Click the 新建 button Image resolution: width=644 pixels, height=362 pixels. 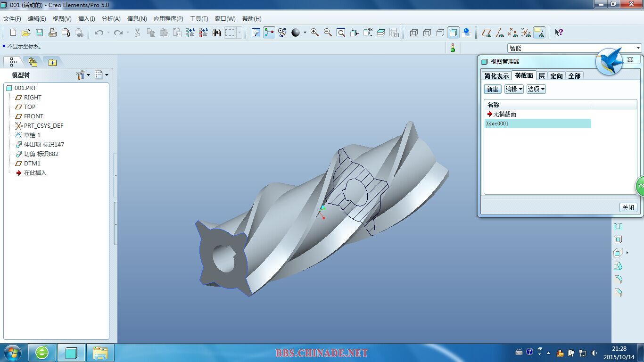click(x=492, y=89)
